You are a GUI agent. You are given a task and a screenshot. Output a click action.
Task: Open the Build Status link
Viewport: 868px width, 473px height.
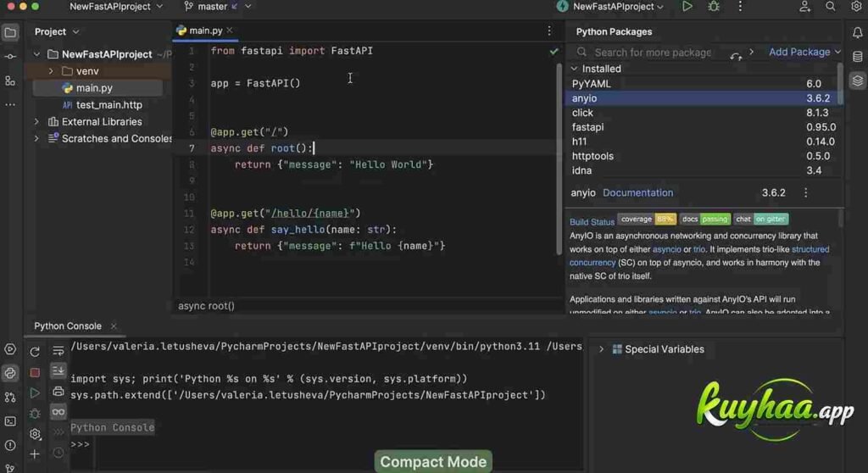point(592,221)
